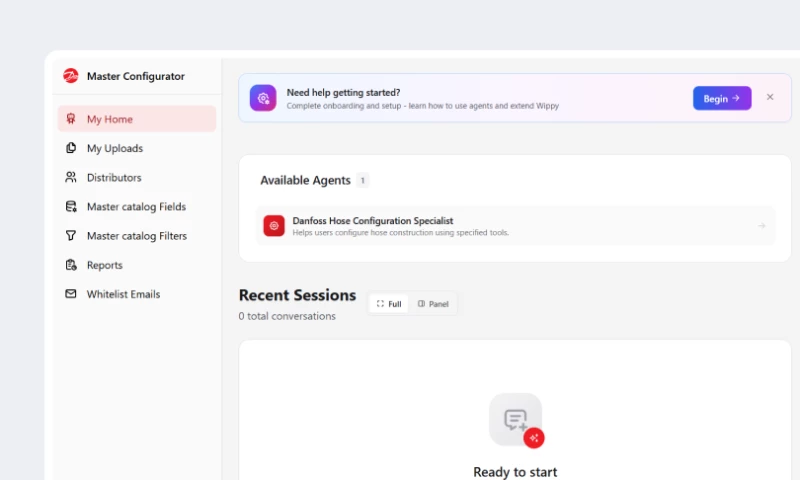Click the Complete onboarding and setup text
The height and width of the screenshot is (480, 800).
[x=422, y=106]
